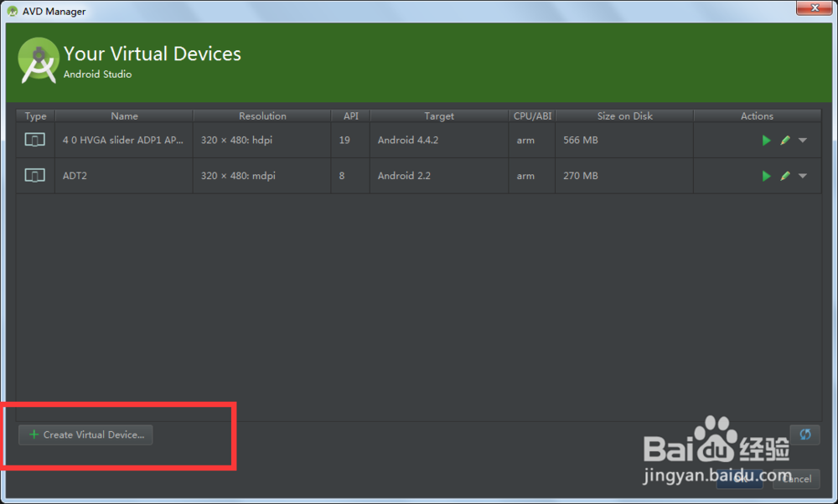Viewport: 838px width, 504px height.
Task: Click the '566 MB' size cell
Action: tap(625, 140)
